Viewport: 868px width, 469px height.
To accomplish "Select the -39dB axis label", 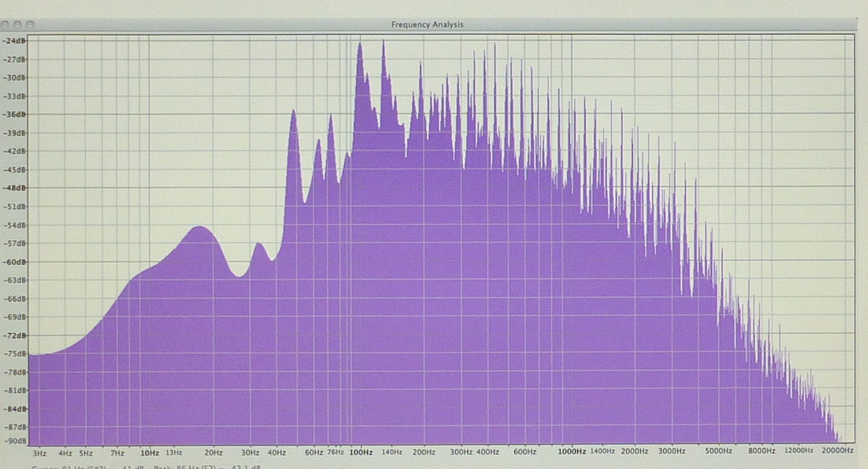I will (x=14, y=133).
